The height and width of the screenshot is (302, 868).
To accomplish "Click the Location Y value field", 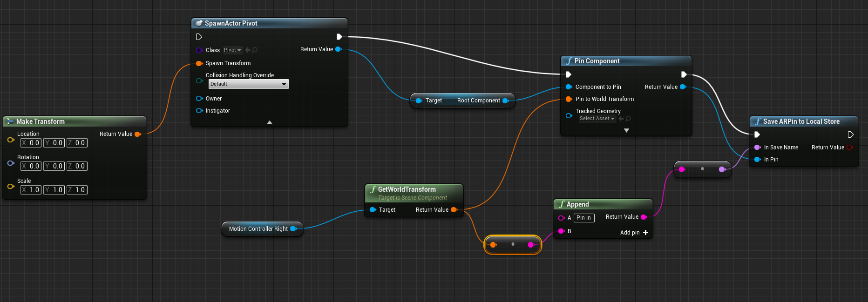I will 54,143.
